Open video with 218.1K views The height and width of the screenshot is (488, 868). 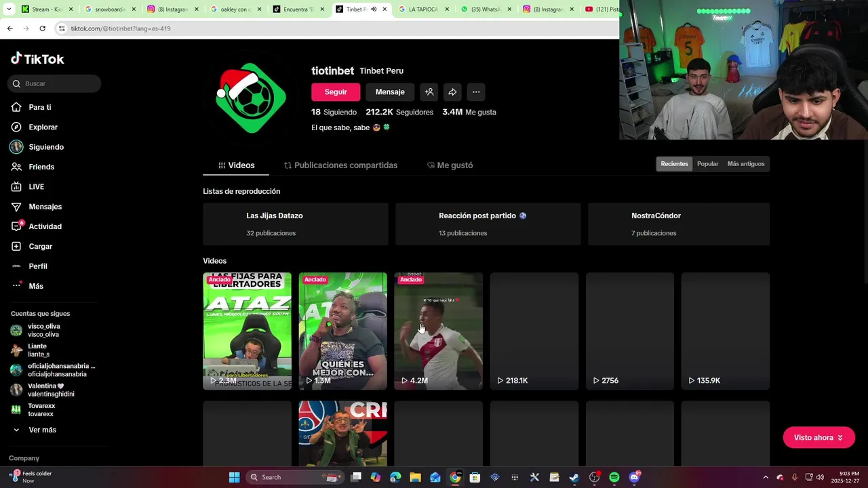534,331
